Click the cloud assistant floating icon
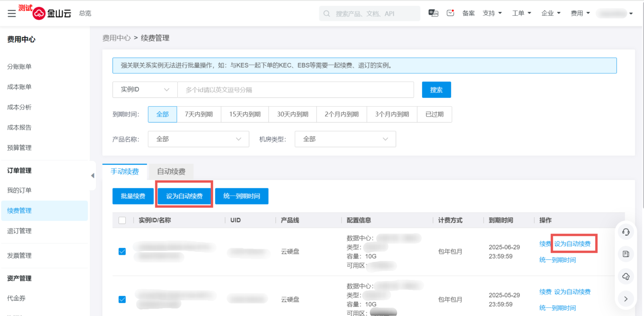 point(626,277)
